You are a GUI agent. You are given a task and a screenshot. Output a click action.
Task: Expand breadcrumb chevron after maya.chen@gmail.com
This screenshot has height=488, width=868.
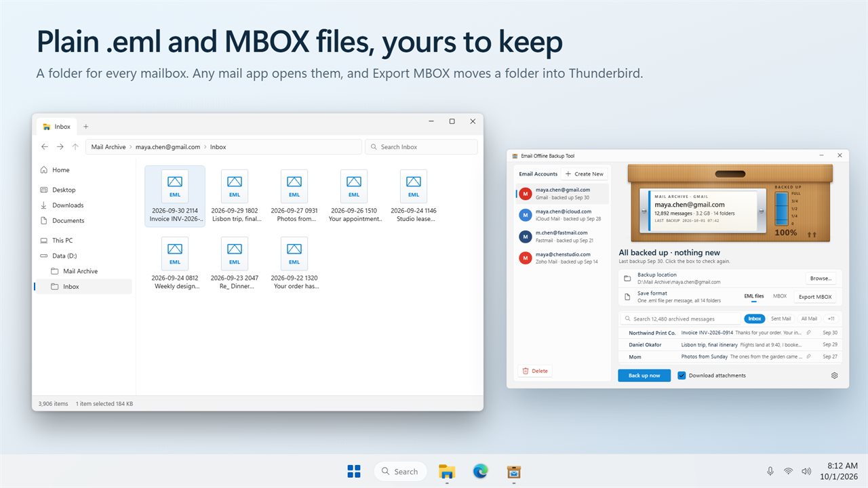tap(205, 147)
